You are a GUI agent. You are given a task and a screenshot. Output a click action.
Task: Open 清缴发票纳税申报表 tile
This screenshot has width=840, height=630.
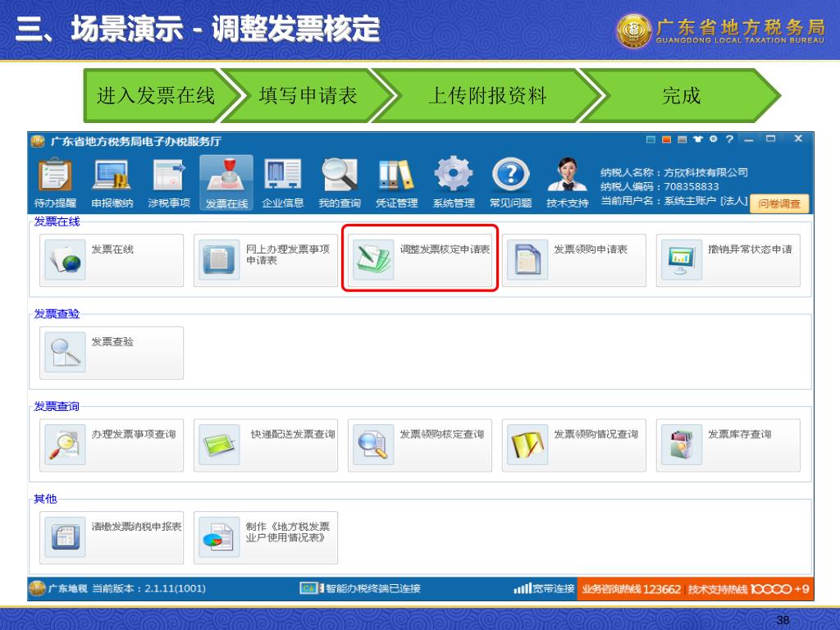click(x=112, y=537)
